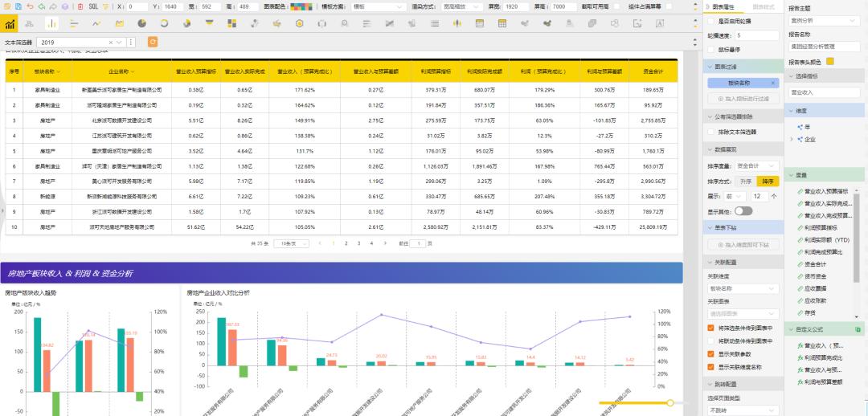
Task: Switch to the 图表样式 tab
Action: (764, 6)
